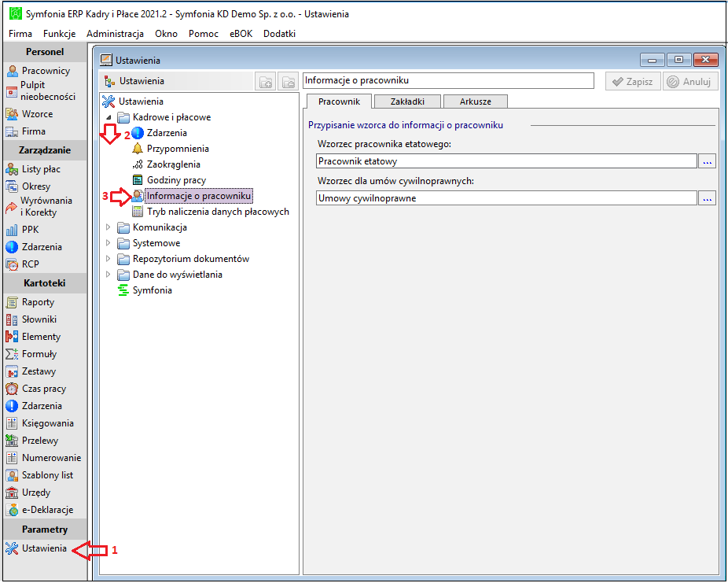Image resolution: width=728 pixels, height=583 pixels.
Task: Expand the Komunikacja folder
Action: pyautogui.click(x=108, y=227)
